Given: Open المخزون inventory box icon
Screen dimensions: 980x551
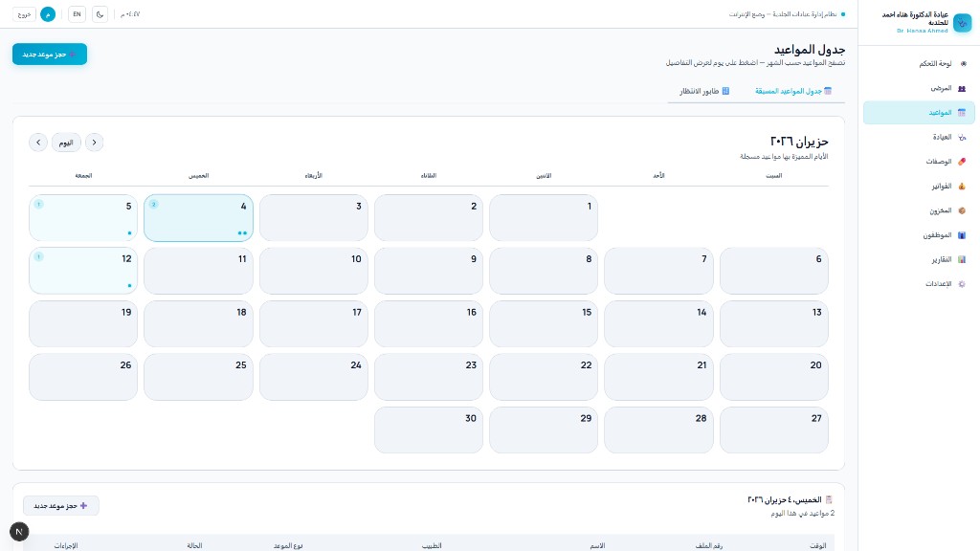Looking at the screenshot, I should (962, 210).
